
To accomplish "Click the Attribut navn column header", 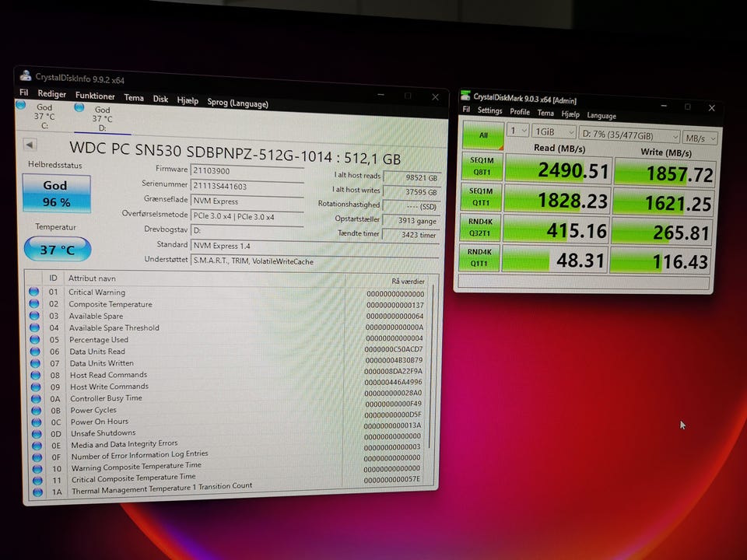I will (x=92, y=278).
